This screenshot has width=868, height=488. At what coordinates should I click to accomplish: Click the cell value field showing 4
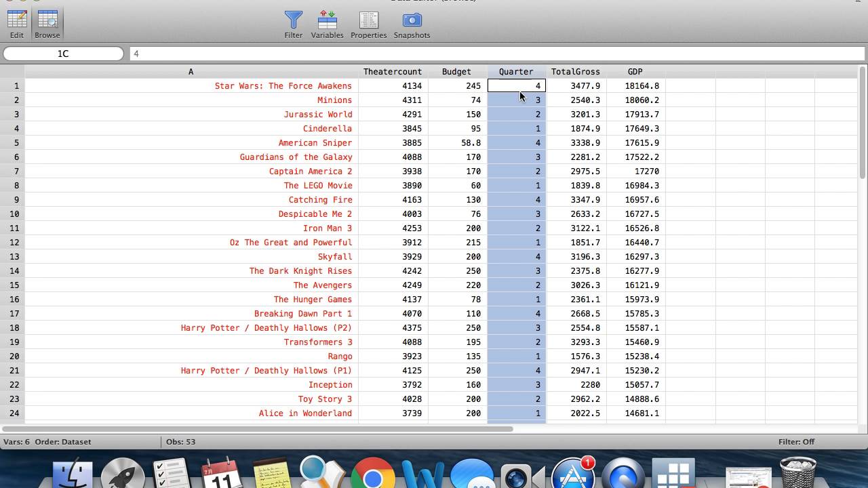click(497, 54)
